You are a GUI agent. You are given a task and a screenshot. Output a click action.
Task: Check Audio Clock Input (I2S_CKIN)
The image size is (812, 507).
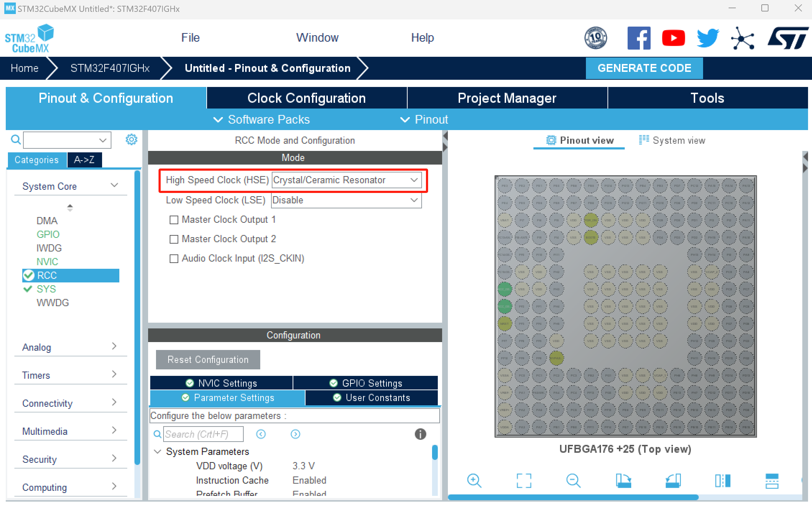pyautogui.click(x=174, y=259)
